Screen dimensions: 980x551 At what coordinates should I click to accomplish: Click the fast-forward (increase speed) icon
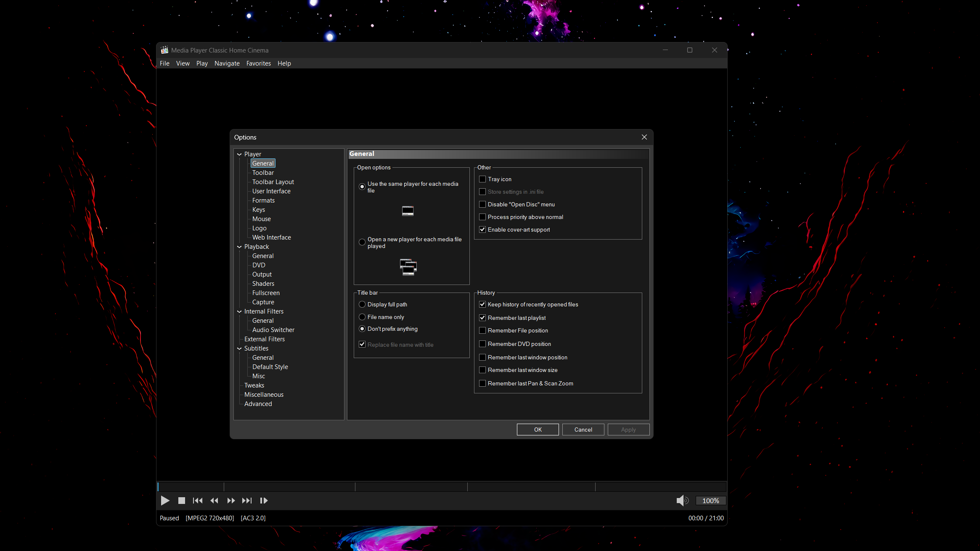tap(231, 501)
